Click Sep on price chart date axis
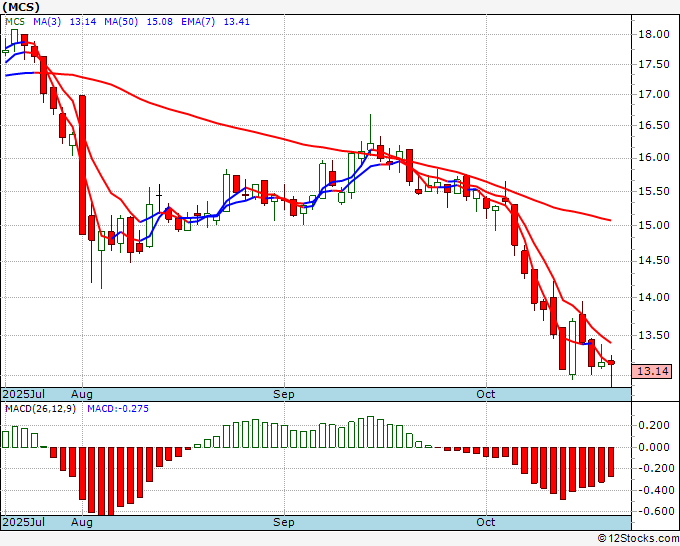This screenshot has width=680, height=546. tap(284, 394)
